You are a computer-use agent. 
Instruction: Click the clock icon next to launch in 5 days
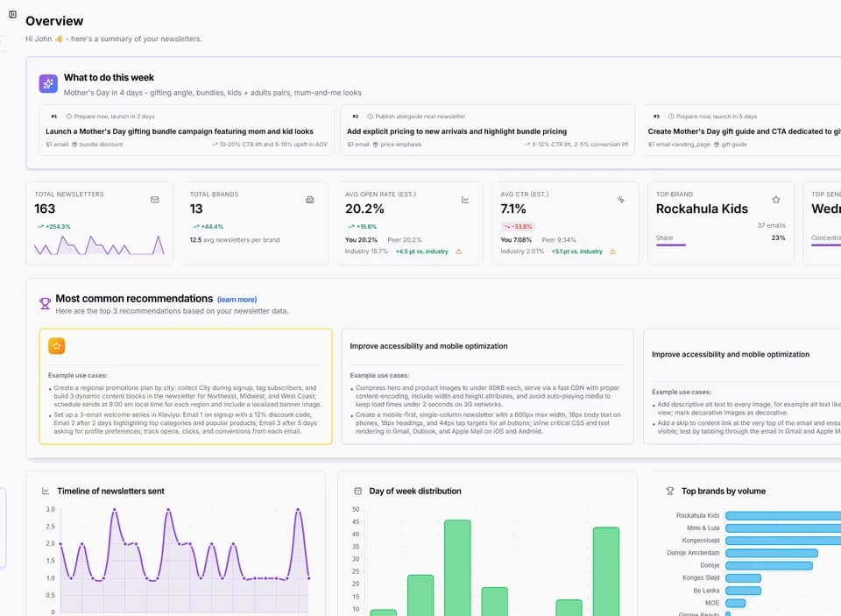671,117
